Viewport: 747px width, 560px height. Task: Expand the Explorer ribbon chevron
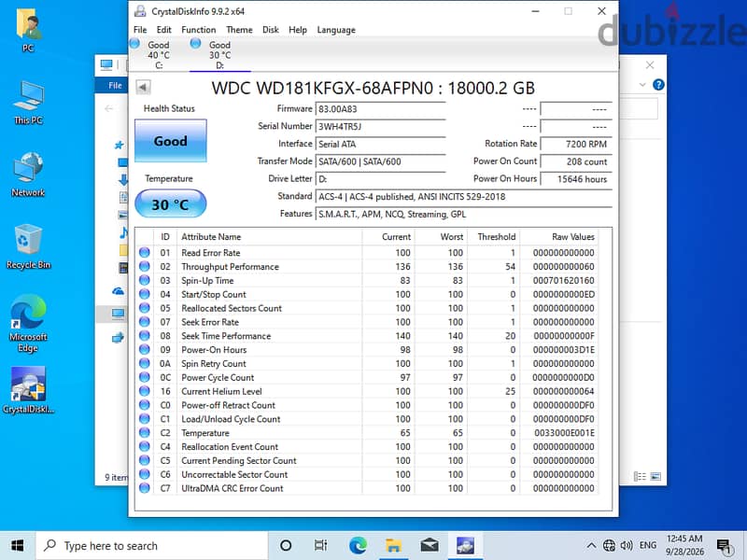click(642, 85)
